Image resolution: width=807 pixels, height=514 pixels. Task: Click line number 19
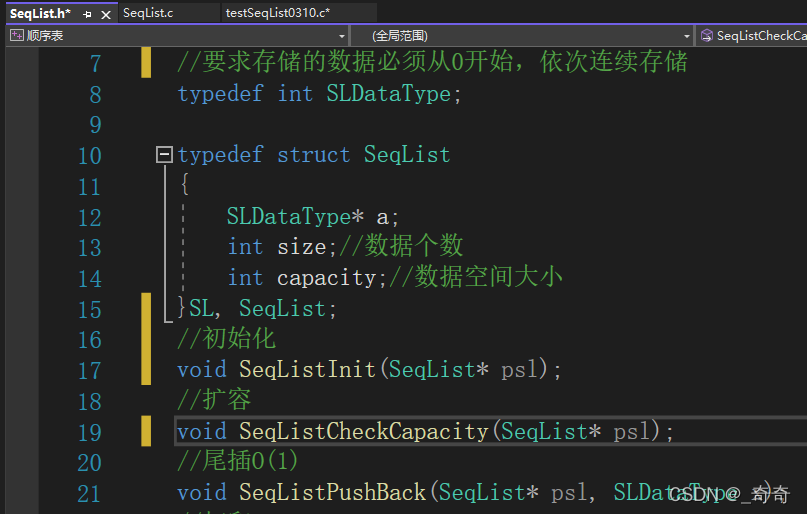90,432
